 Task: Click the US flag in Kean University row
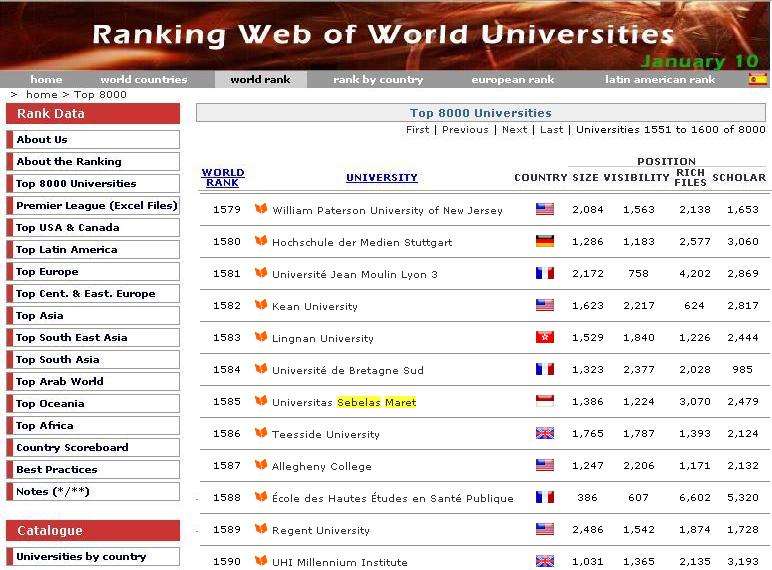pos(545,305)
